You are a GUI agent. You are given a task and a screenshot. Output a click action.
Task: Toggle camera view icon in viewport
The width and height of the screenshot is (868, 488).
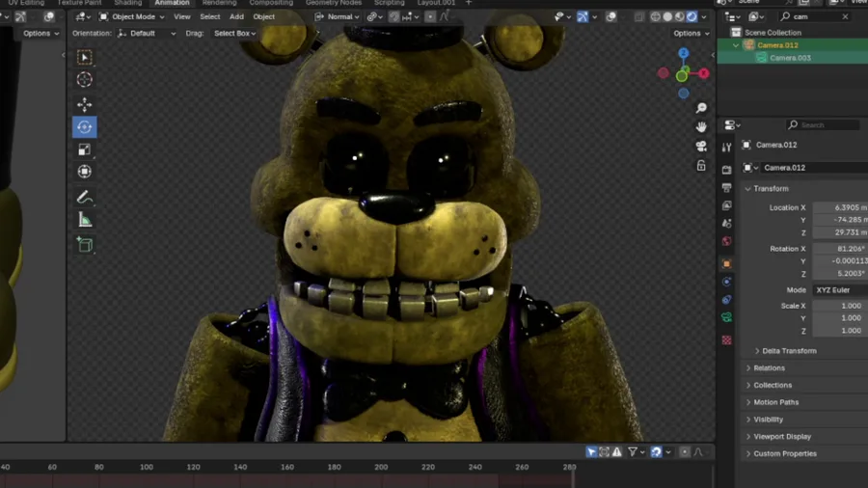click(701, 147)
